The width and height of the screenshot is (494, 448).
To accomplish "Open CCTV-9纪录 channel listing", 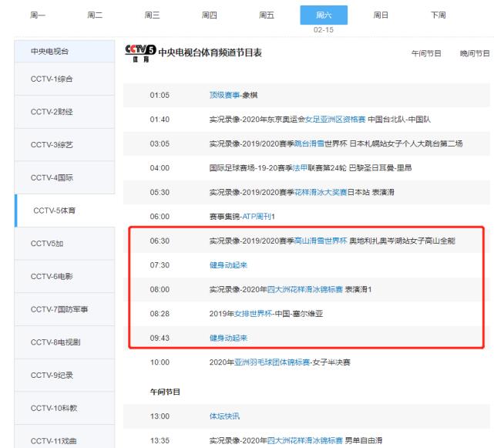I will (x=65, y=376).
